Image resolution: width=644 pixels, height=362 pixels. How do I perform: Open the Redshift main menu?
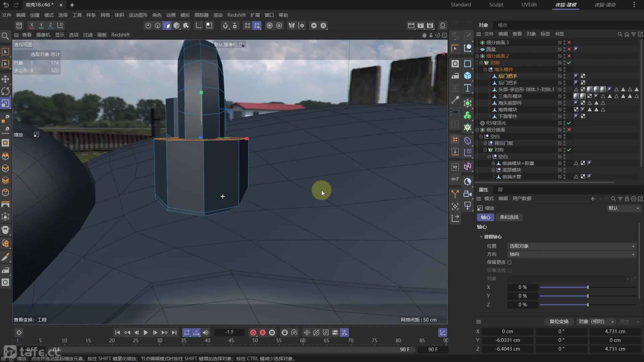[x=236, y=15]
